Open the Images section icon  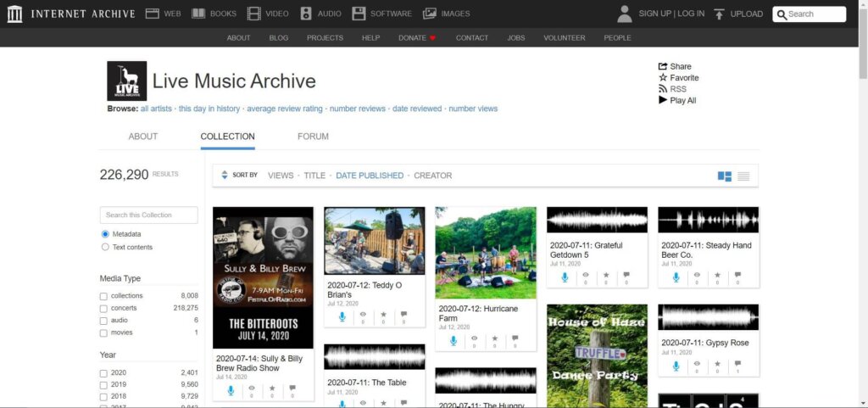click(x=430, y=14)
